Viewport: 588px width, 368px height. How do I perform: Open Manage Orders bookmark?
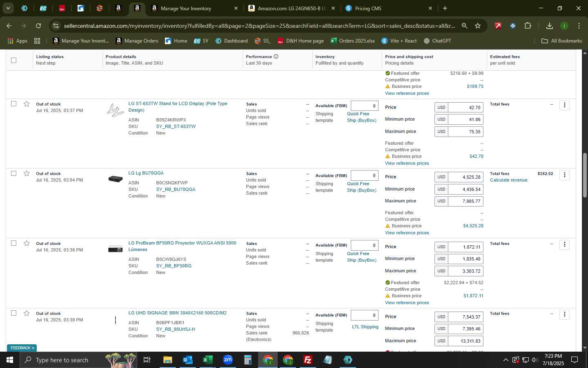[x=137, y=41]
